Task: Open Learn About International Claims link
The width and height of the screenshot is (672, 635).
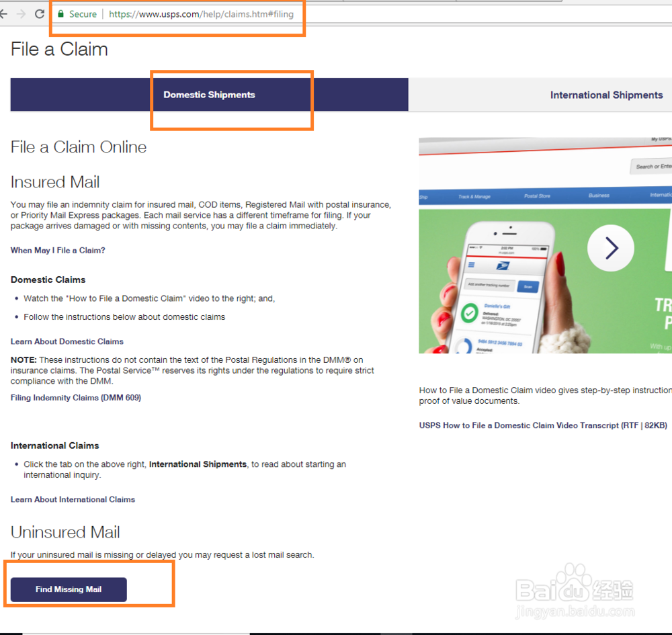Action: (73, 500)
